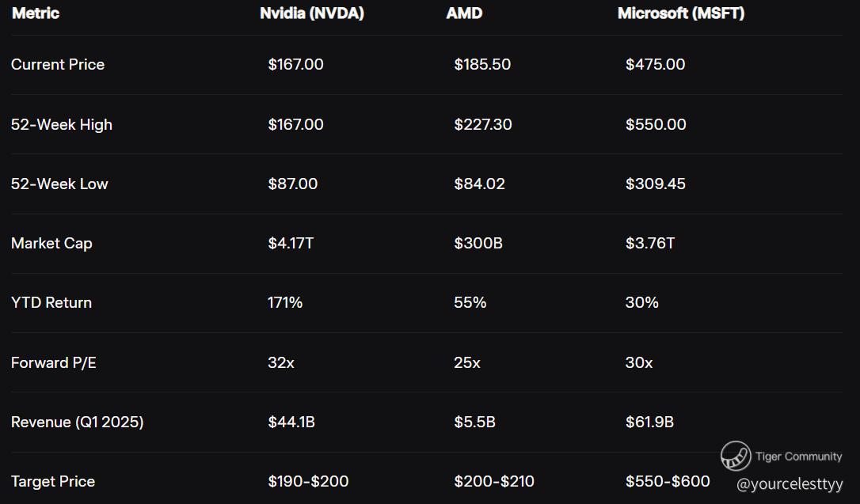Select Microsoft's $475.00 current price
Viewport: 860px width, 504px height.
coord(655,65)
